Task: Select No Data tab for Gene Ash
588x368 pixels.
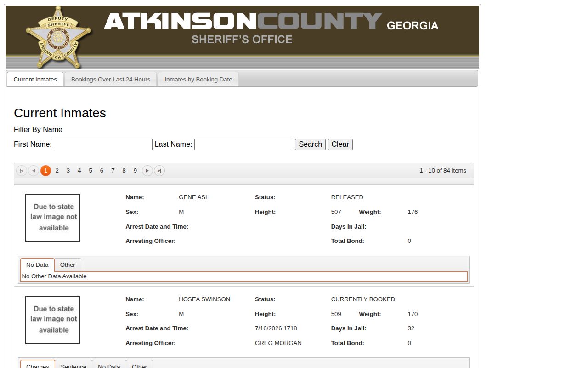Action: [37, 265]
